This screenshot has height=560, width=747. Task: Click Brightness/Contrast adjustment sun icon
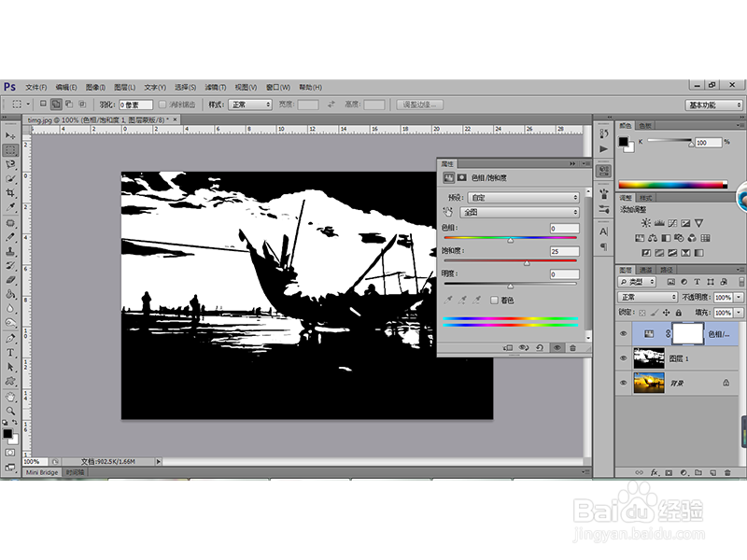click(x=645, y=223)
